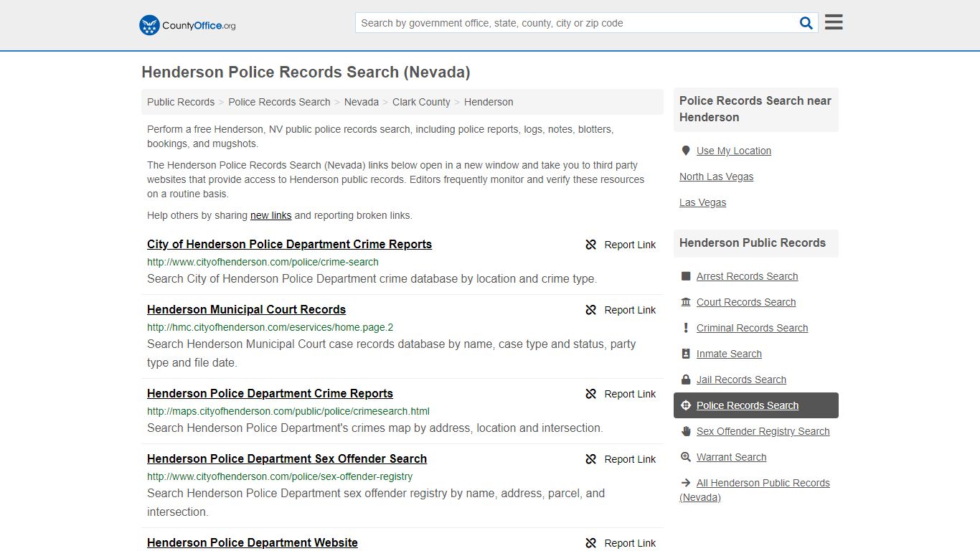Click the Henderson Public Records sidebar heading
The width and height of the screenshot is (980, 551).
753,242
